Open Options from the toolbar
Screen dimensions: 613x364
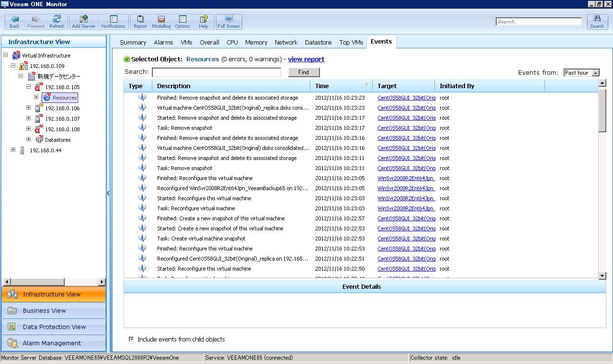(182, 22)
